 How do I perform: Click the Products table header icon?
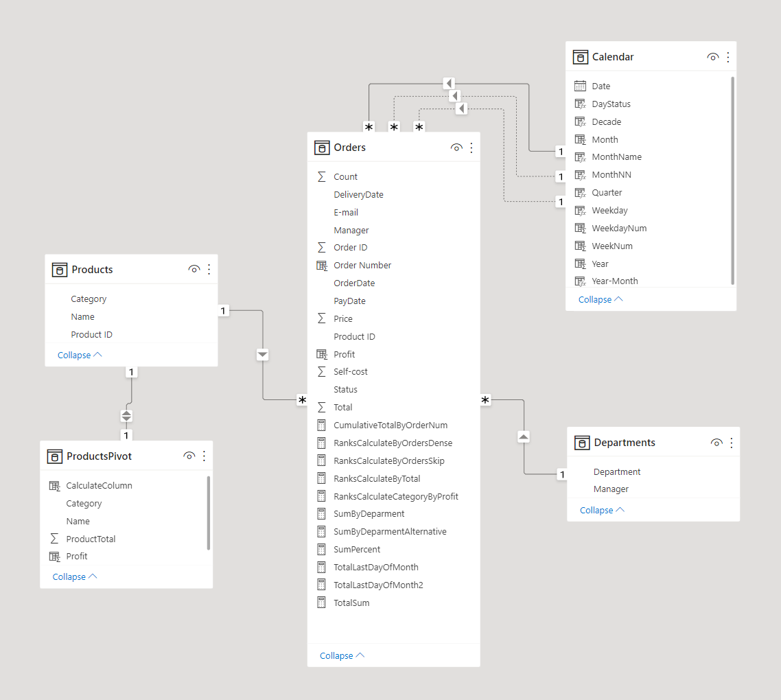click(60, 270)
